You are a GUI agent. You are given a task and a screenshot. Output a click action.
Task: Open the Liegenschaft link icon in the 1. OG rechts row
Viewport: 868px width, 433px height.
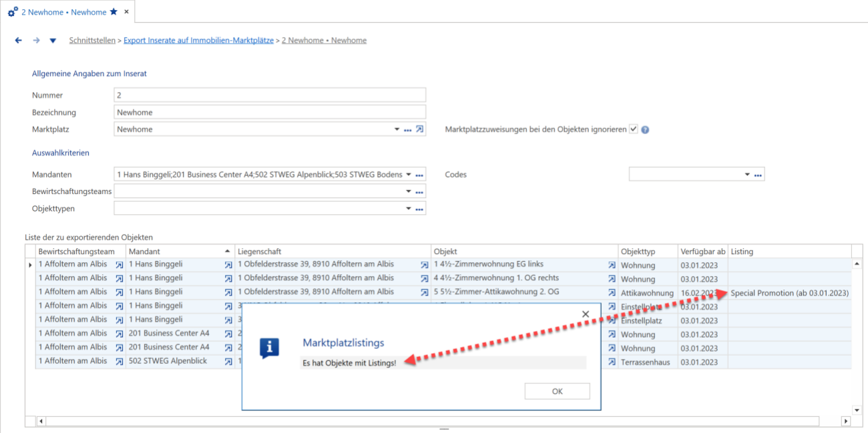click(x=425, y=279)
